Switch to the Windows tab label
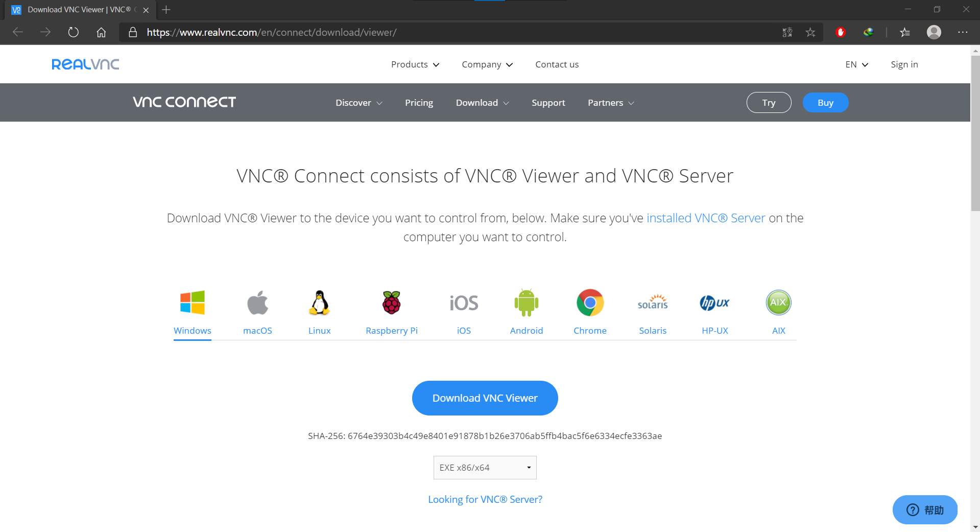Viewport: 980px width, 532px height. pos(193,331)
